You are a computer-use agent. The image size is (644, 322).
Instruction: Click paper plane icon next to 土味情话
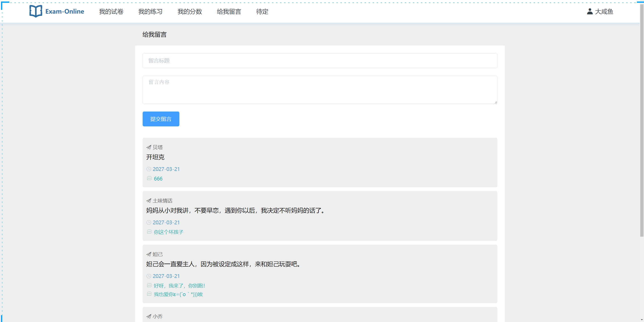coord(149,201)
